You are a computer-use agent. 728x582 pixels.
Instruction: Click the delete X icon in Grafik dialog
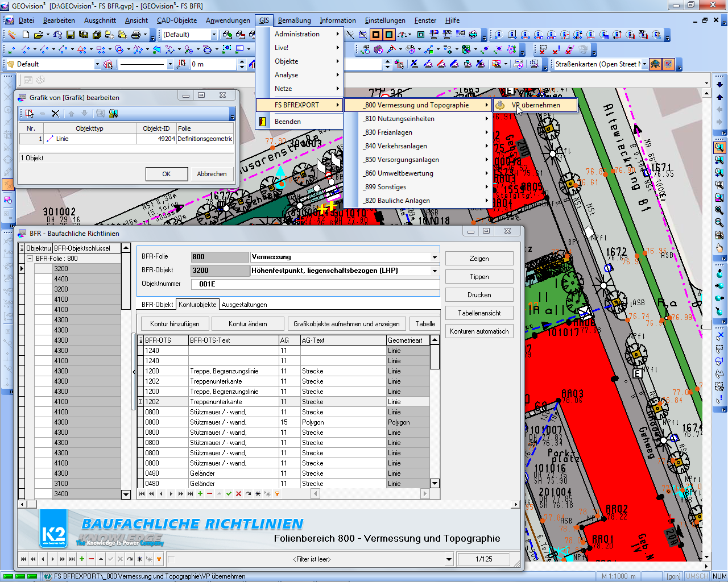[55, 114]
